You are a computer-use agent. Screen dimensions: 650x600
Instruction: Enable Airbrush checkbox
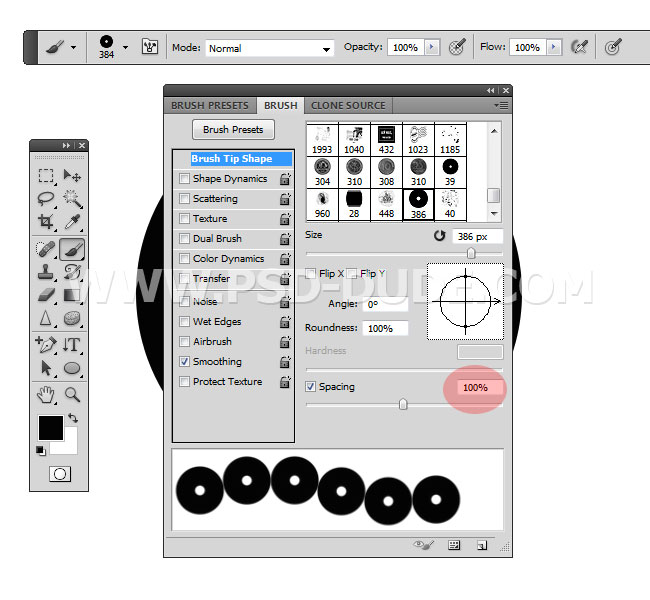point(184,341)
